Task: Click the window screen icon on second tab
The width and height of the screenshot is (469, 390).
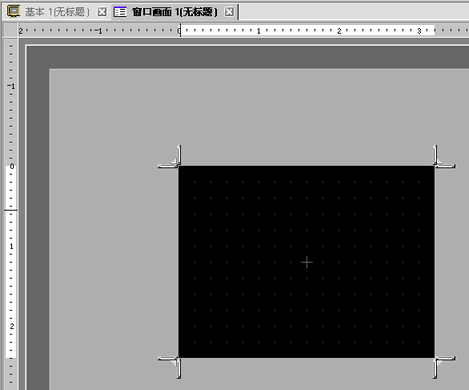Action: pyautogui.click(x=120, y=12)
